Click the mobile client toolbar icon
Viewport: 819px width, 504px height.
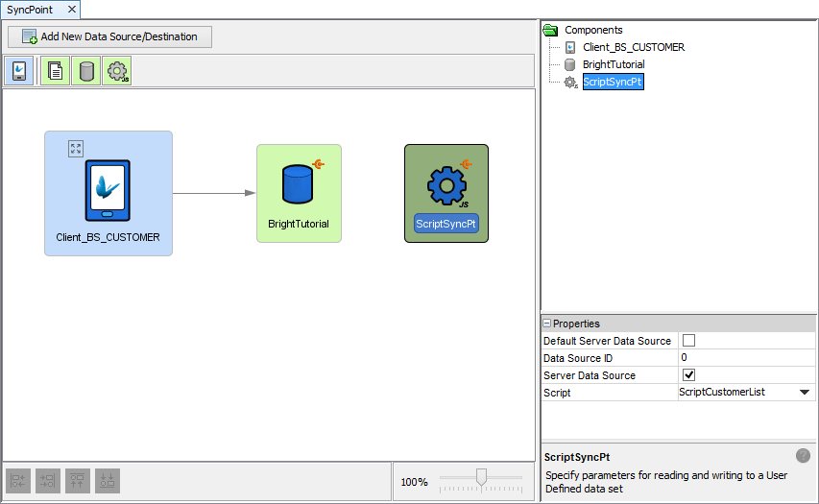tap(19, 71)
